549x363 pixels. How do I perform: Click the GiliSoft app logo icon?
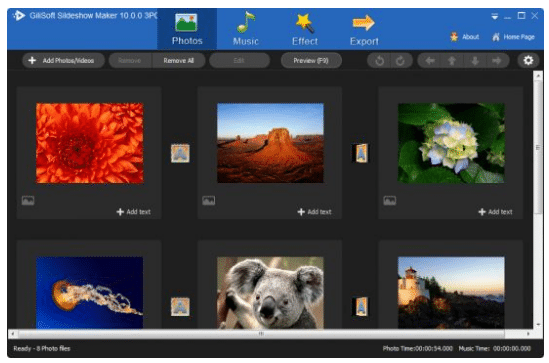[19, 16]
